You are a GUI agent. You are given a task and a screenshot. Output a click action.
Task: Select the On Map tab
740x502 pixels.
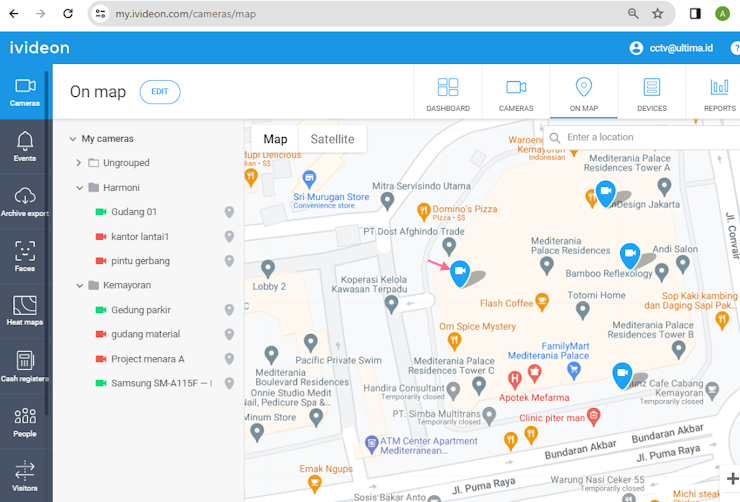tap(584, 93)
